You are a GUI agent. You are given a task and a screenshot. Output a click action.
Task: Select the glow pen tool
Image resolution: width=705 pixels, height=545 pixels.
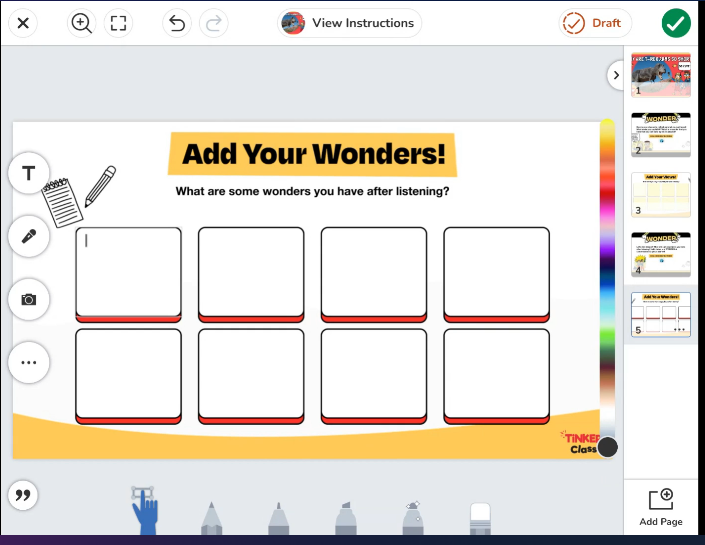412,518
